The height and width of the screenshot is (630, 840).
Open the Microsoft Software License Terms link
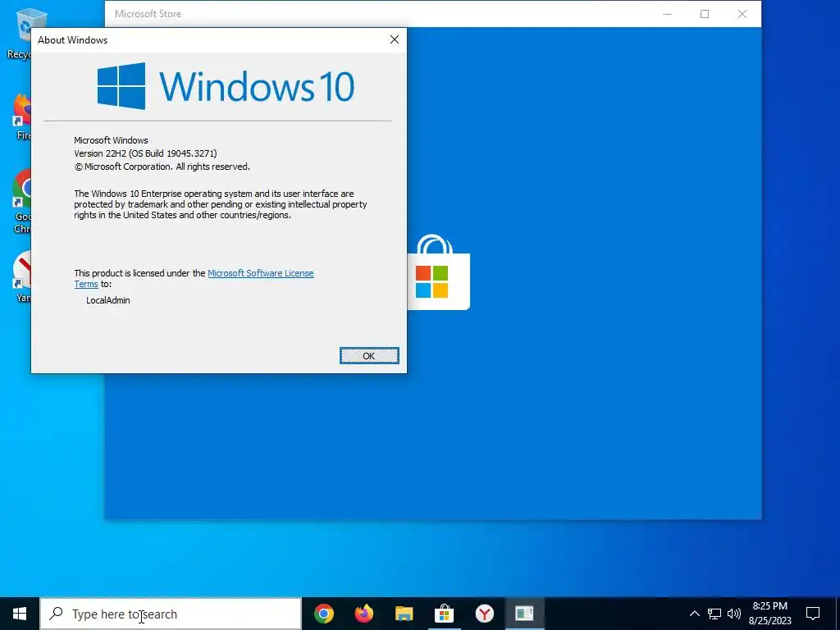260,273
